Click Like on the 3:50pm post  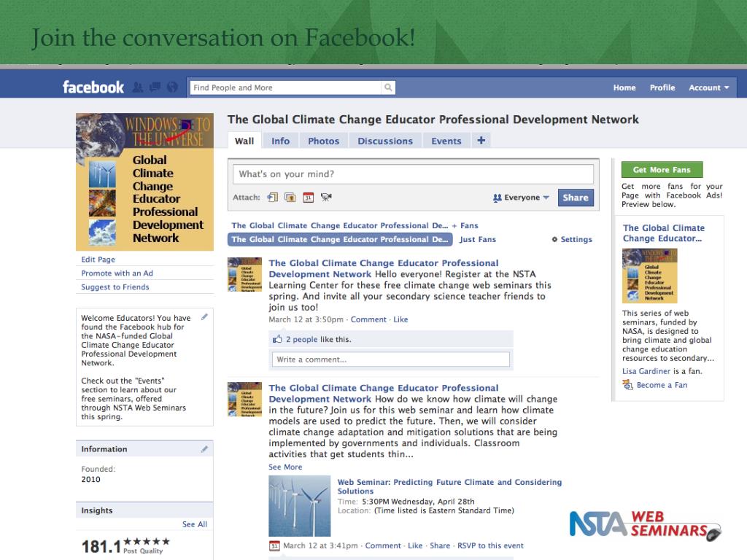point(400,319)
